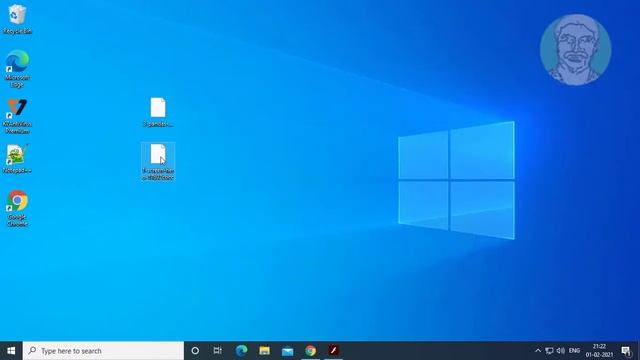Select the orange and black shortcut below Edge

17,116
